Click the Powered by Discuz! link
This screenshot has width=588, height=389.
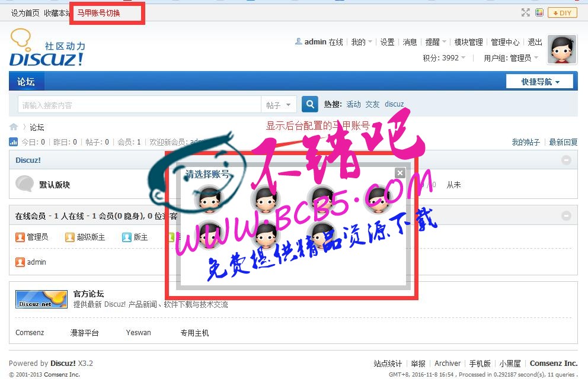pos(63,363)
